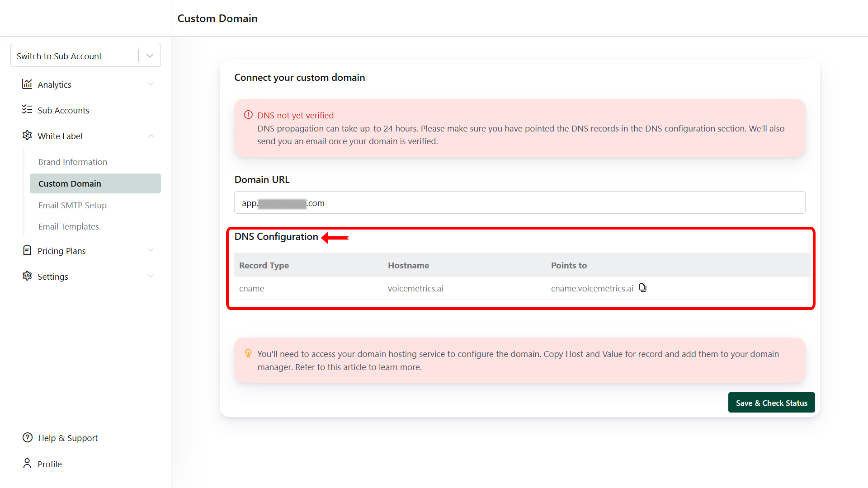Focus the Domain URL input field
Screen dimensions: 868x488
tap(519, 202)
